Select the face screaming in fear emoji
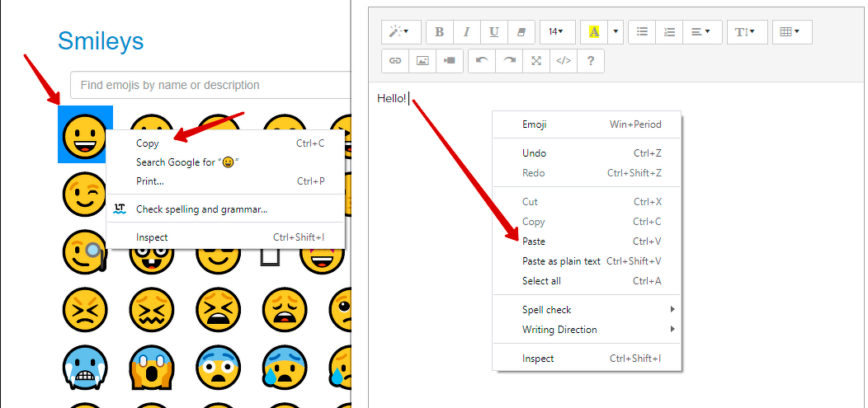 152,367
